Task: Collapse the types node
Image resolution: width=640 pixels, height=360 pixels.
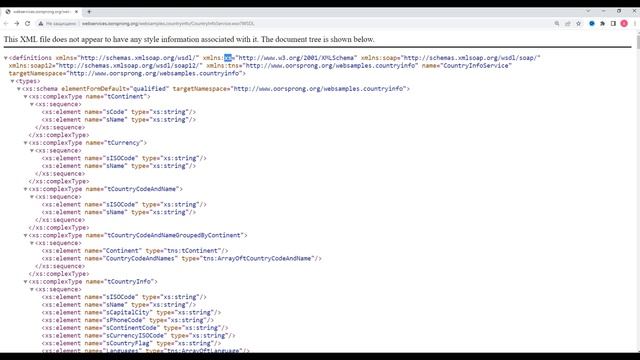Action: pos(12,81)
